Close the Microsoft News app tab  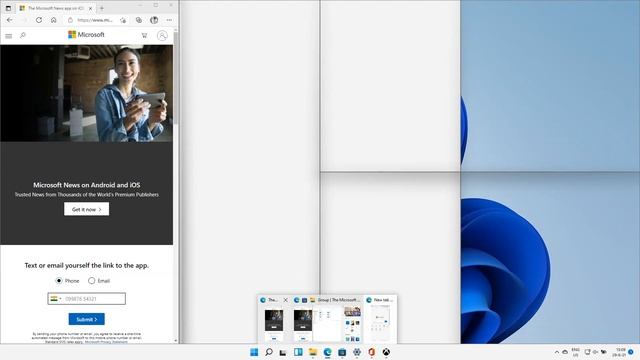click(91, 8)
